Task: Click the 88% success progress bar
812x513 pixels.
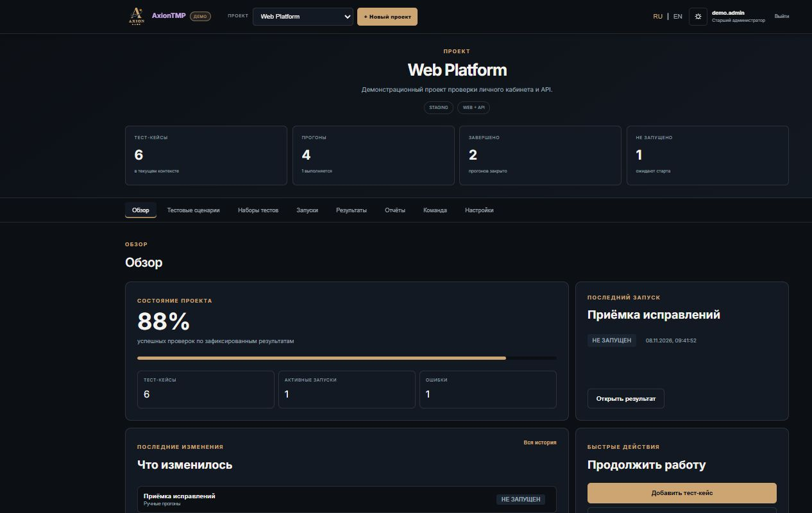Action: [x=347, y=358]
